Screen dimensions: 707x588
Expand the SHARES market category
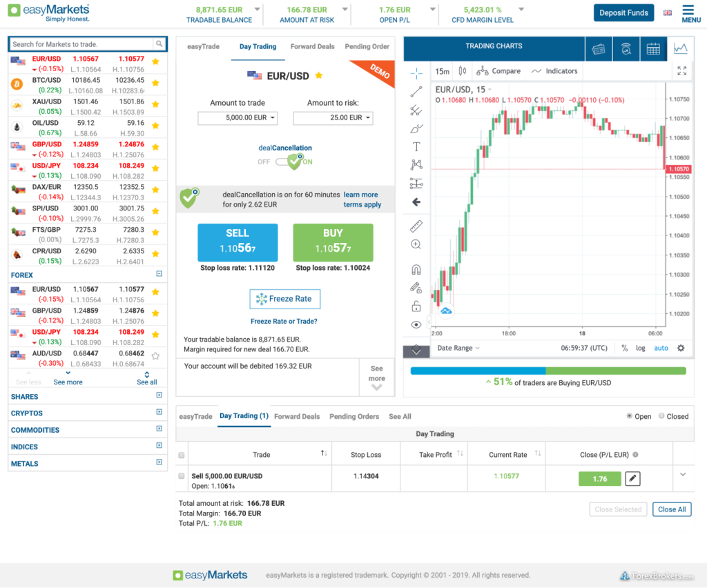click(x=159, y=396)
